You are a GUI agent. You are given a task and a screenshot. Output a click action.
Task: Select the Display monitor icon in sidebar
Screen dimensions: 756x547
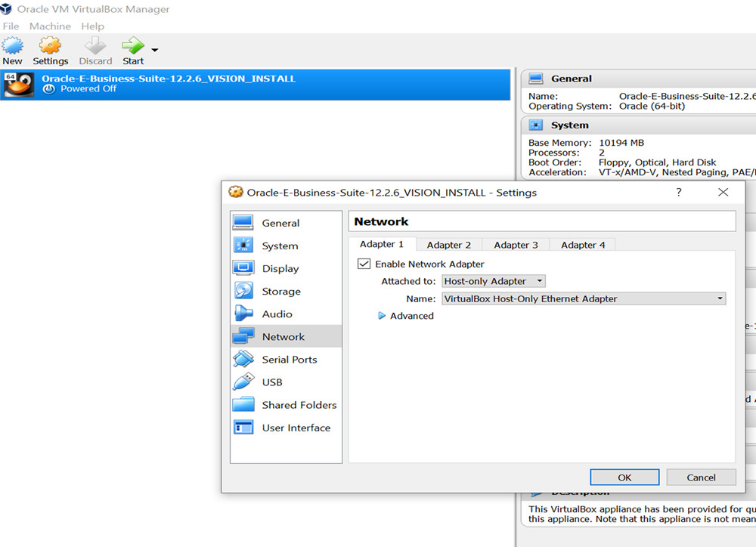coord(243,268)
